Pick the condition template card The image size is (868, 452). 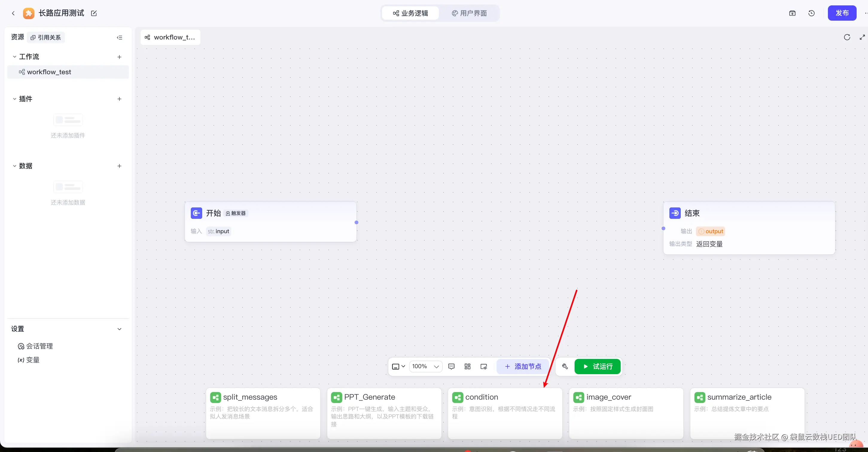(x=505, y=412)
